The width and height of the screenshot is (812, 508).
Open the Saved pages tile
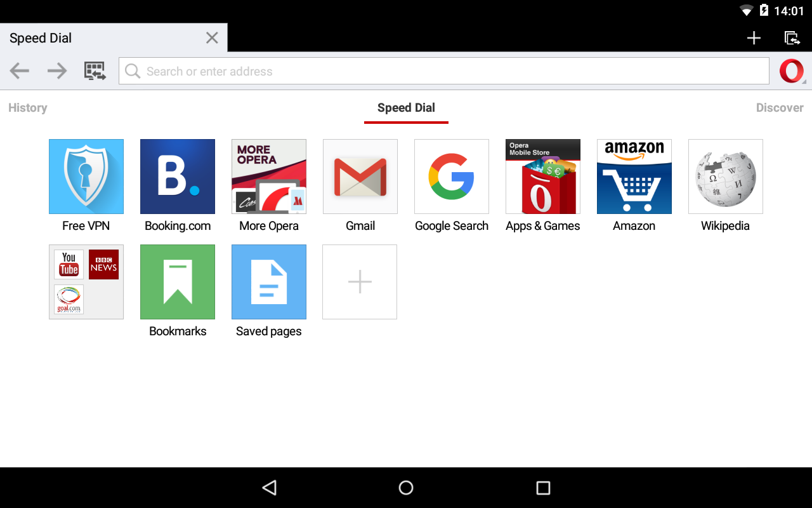click(x=269, y=282)
